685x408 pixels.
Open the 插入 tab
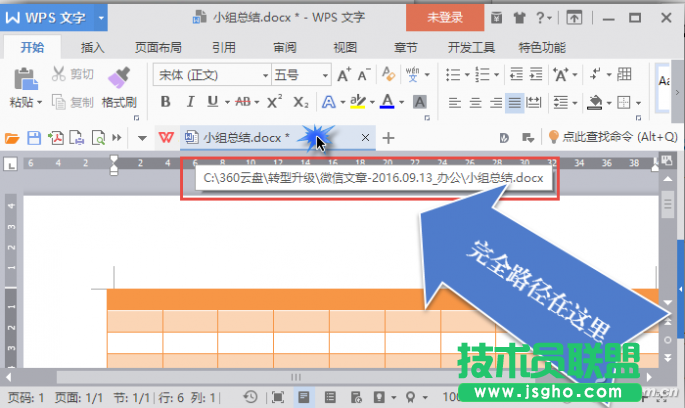93,47
